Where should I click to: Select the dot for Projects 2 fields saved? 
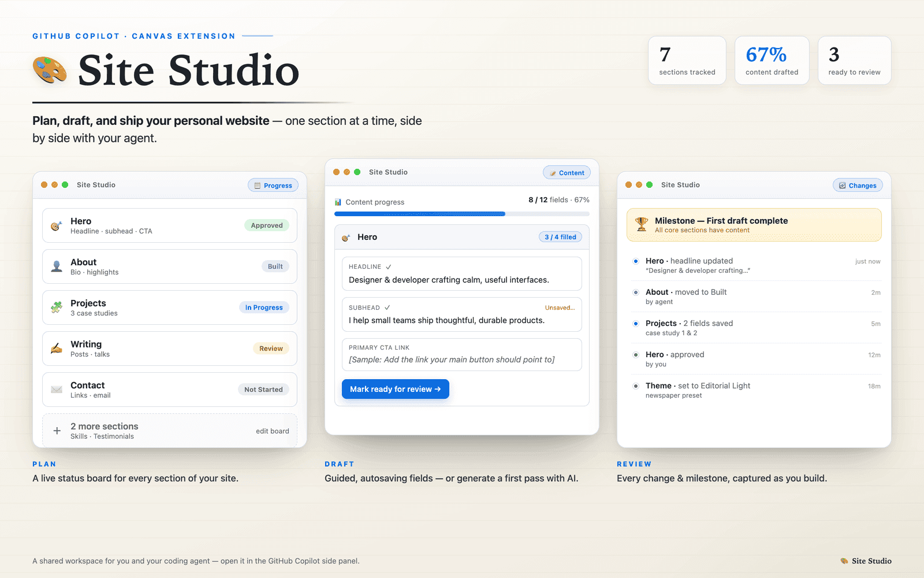coord(636,324)
